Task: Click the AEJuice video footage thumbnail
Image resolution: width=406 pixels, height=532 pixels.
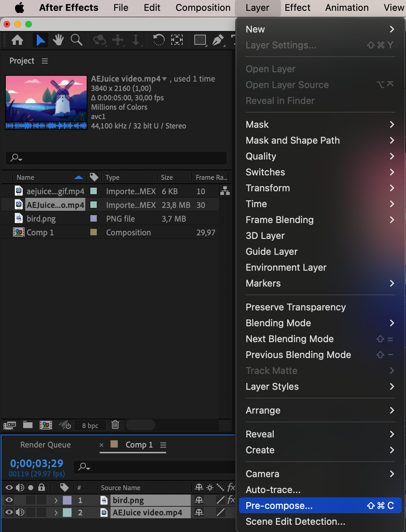Action: coord(46,102)
